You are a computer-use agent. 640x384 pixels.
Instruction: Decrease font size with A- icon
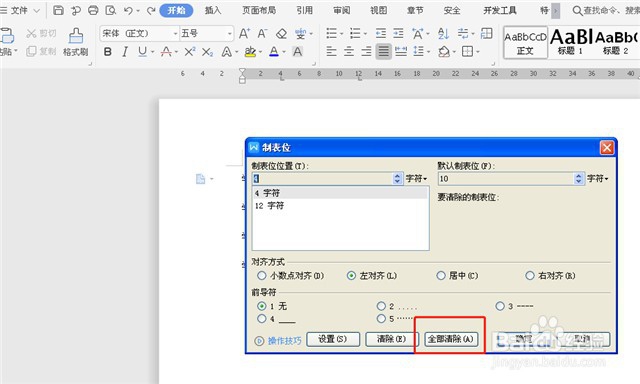(x=262, y=33)
